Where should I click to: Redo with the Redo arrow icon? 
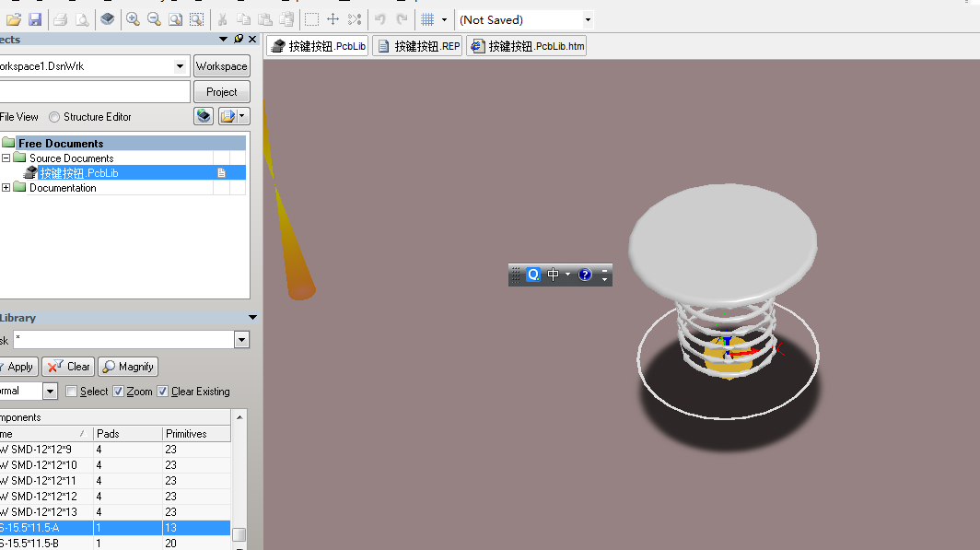402,19
